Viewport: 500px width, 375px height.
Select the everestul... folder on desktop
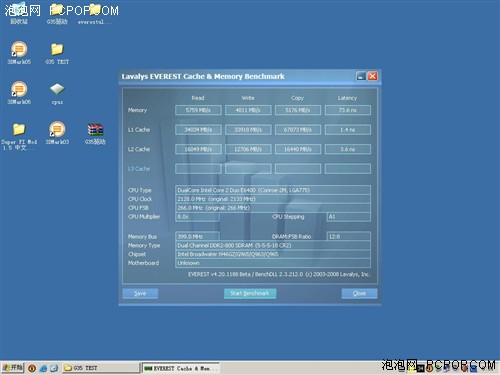pos(95,13)
